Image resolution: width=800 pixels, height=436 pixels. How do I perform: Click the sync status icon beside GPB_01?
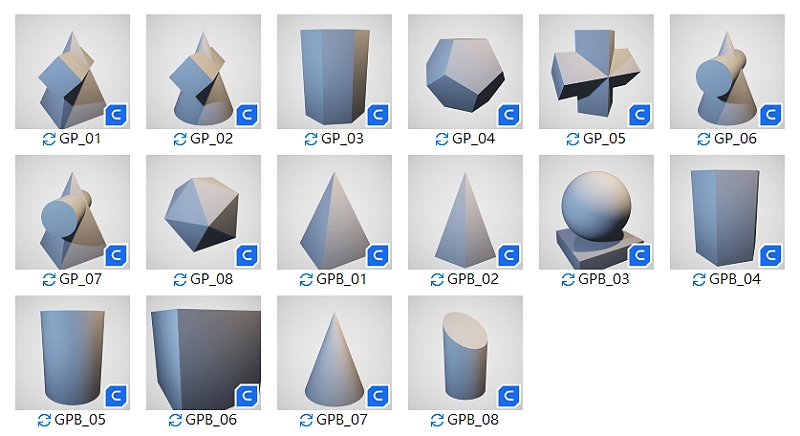click(x=306, y=279)
